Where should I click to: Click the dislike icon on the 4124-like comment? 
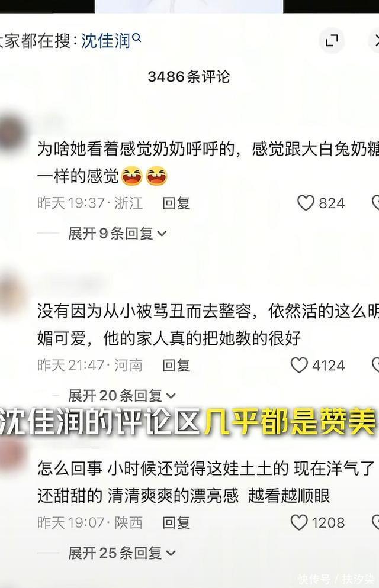375,365
